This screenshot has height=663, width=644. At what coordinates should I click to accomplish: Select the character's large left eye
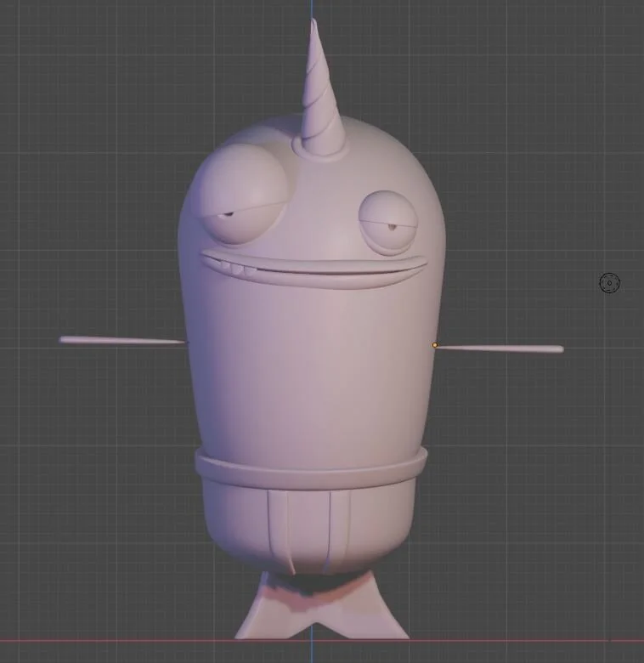[242, 194]
